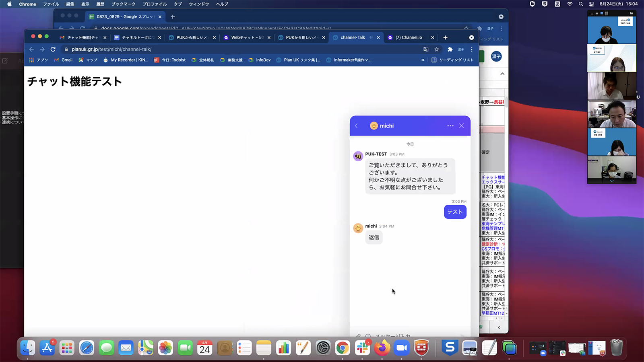The width and height of the screenshot is (644, 362).
Task: Open the リーディング リスト reading list
Action: (452, 60)
